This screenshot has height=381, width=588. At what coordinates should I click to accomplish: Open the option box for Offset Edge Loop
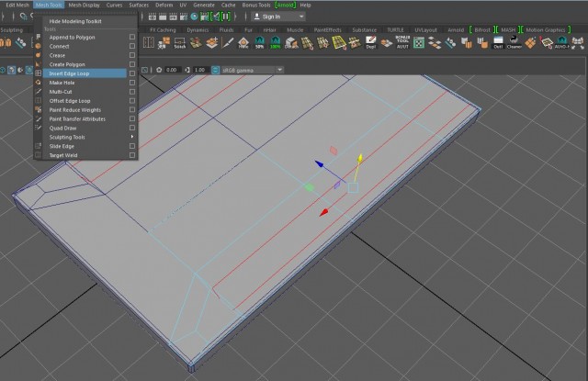coord(132,101)
